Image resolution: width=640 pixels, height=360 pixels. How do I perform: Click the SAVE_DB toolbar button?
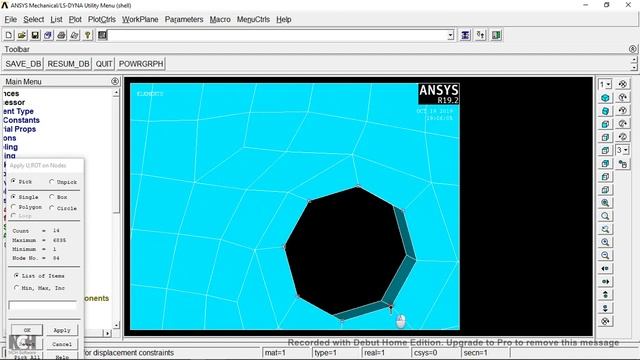[x=23, y=64]
